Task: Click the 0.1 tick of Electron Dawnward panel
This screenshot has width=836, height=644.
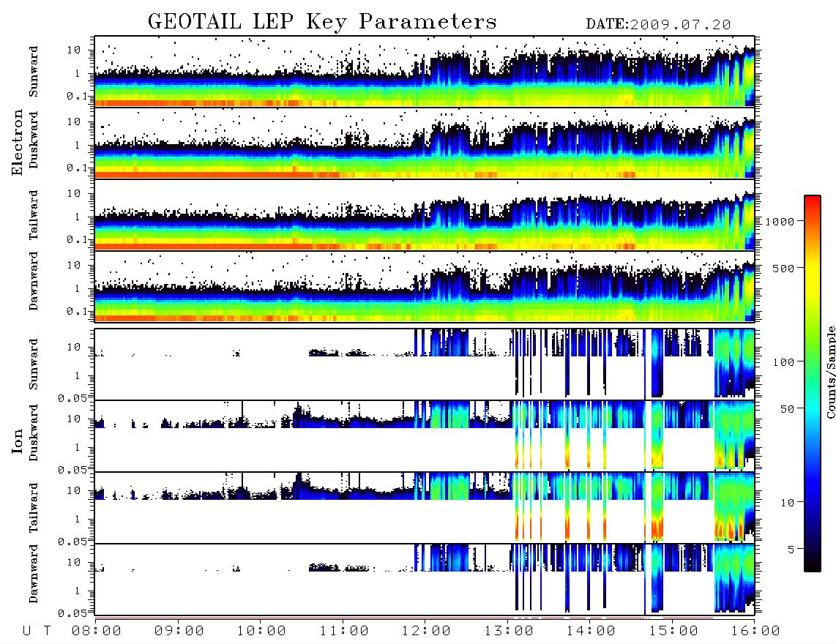Action: pyautogui.click(x=77, y=311)
